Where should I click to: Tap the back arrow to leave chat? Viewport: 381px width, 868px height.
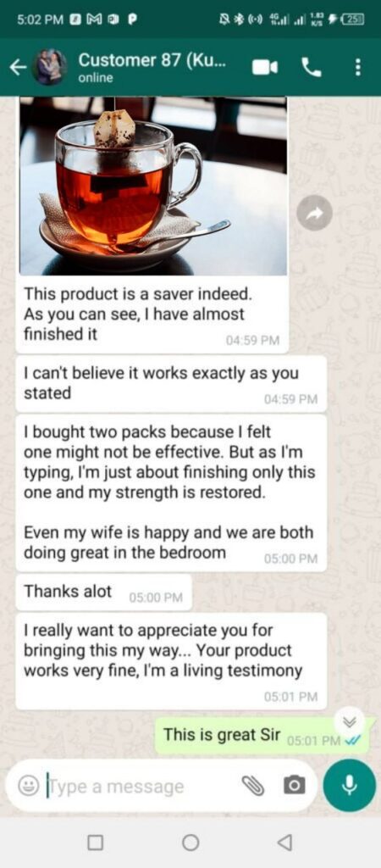click(18, 67)
